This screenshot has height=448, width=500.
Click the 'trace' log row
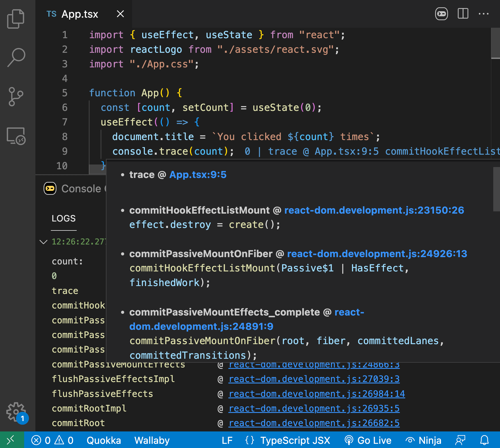(x=65, y=291)
